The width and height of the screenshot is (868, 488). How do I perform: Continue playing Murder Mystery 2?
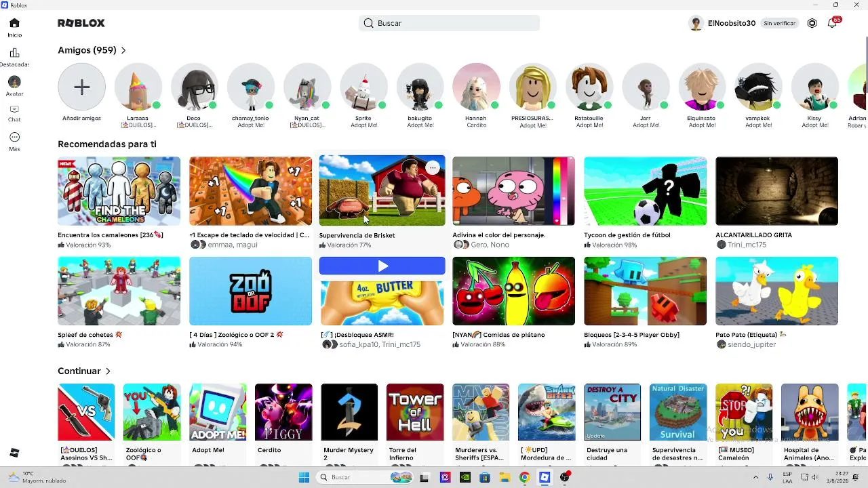coord(349,412)
